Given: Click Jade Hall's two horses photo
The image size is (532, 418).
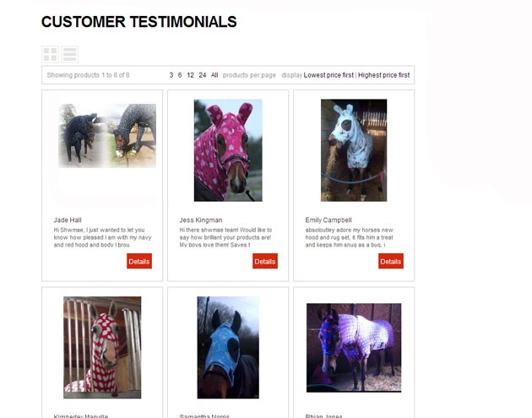Looking at the screenshot, I should click(x=107, y=136).
